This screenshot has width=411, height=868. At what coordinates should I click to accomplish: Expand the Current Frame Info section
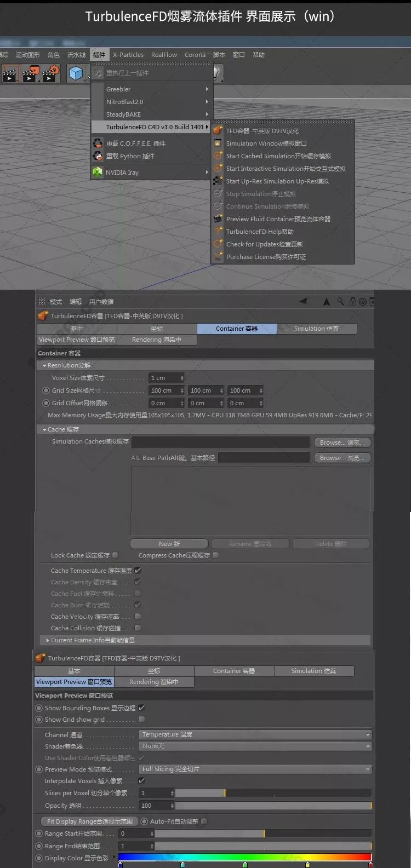coord(48,640)
